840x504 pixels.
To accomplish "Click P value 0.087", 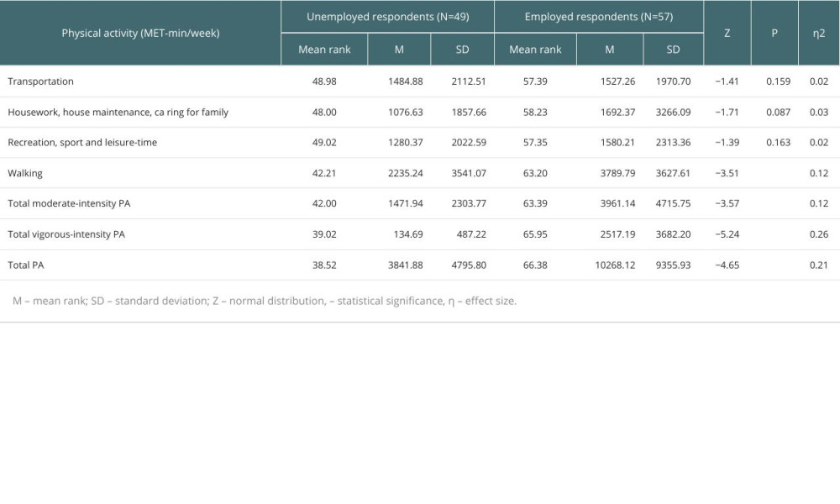I will (779, 112).
